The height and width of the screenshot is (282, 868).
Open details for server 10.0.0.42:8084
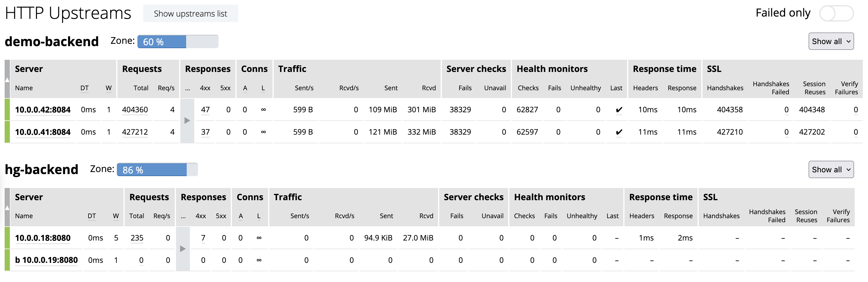[42, 109]
